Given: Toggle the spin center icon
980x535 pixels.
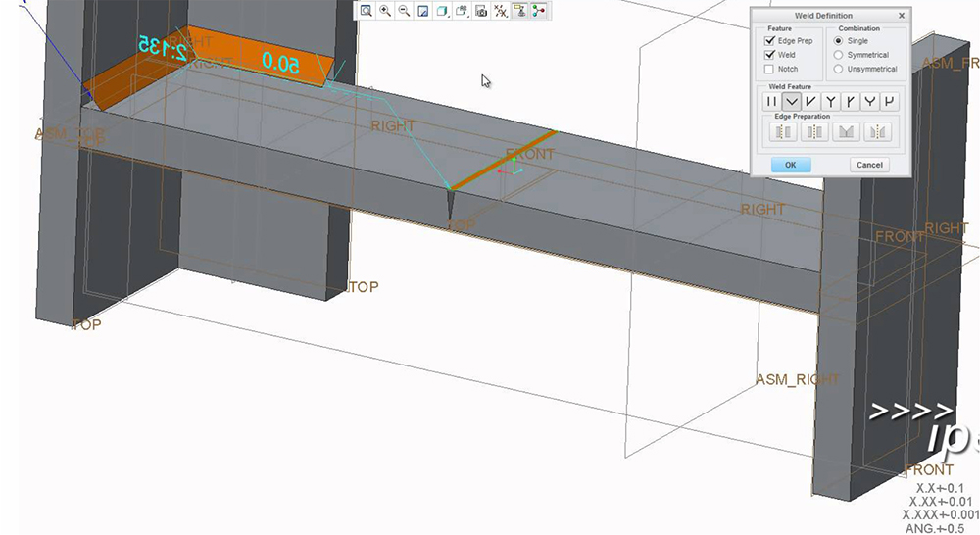Looking at the screenshot, I should click(539, 11).
